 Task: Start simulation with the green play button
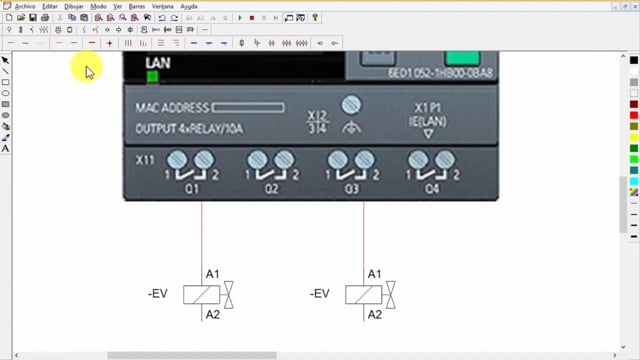click(x=240, y=18)
